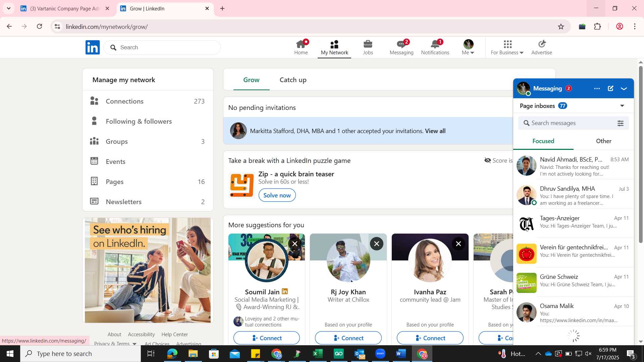The height and width of the screenshot is (362, 644).
Task: Click See who's hiring ad image
Action: (148, 270)
